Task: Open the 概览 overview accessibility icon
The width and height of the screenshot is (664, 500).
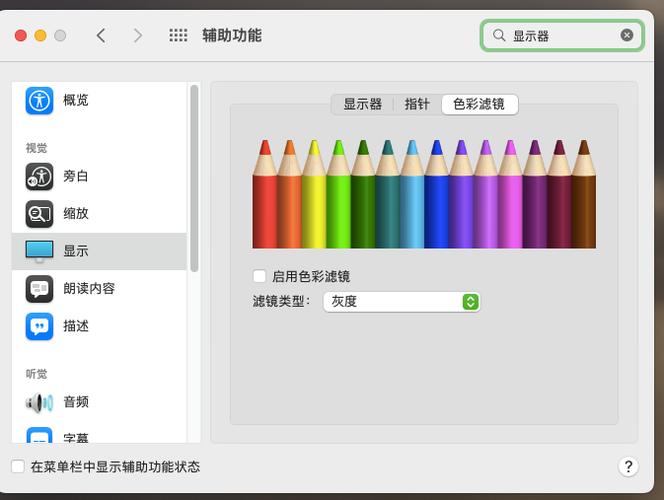Action: point(39,101)
